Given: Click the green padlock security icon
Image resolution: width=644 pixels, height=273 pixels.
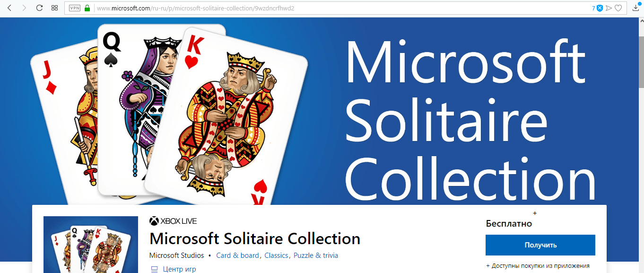Looking at the screenshot, I should point(87,8).
